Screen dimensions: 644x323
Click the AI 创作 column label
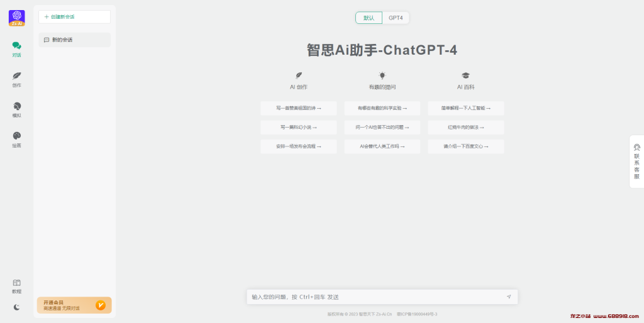(299, 87)
